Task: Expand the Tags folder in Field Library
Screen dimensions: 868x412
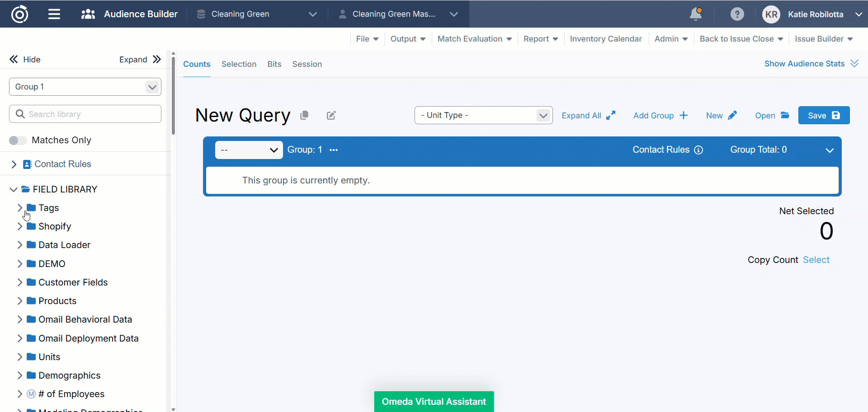Action: click(x=19, y=208)
